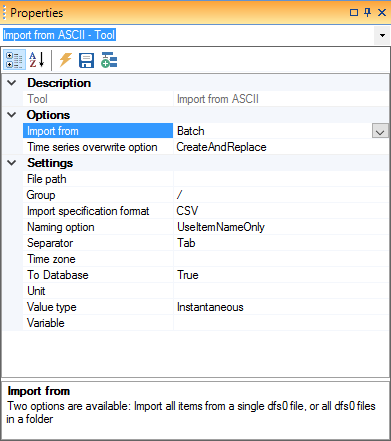Maximize the Properties panel window icon

tap(354, 13)
